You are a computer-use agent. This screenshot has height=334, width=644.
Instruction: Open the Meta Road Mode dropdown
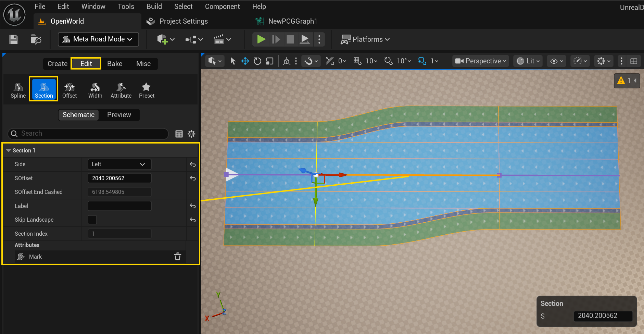tap(98, 39)
